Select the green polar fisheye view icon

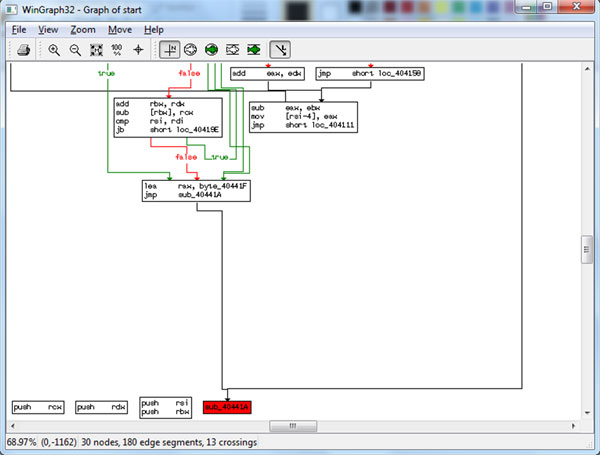pos(211,50)
